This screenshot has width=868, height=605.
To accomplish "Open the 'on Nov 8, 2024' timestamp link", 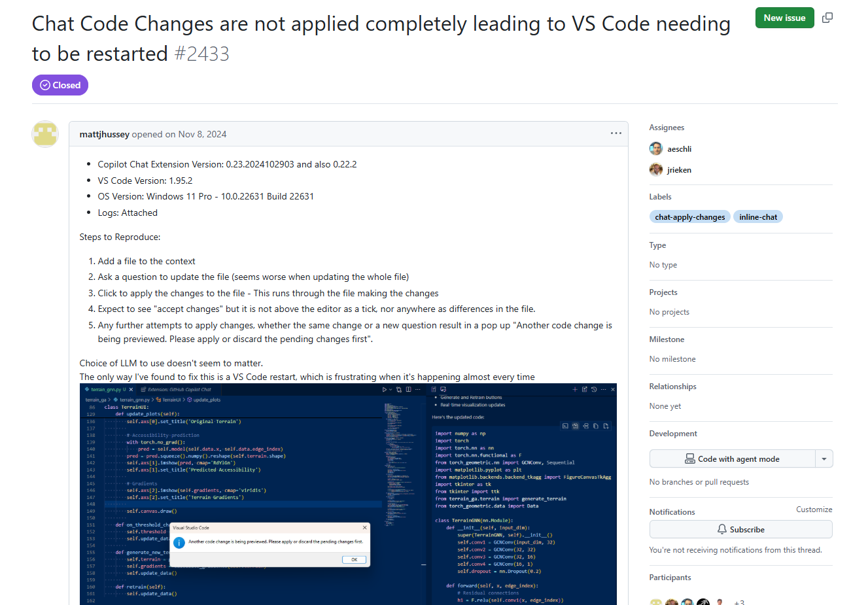I will coord(196,134).
